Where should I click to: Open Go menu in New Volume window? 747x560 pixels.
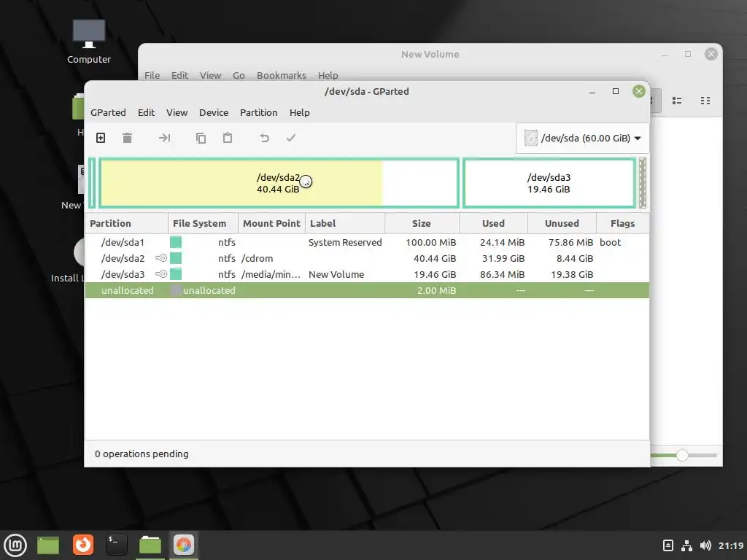pos(239,75)
